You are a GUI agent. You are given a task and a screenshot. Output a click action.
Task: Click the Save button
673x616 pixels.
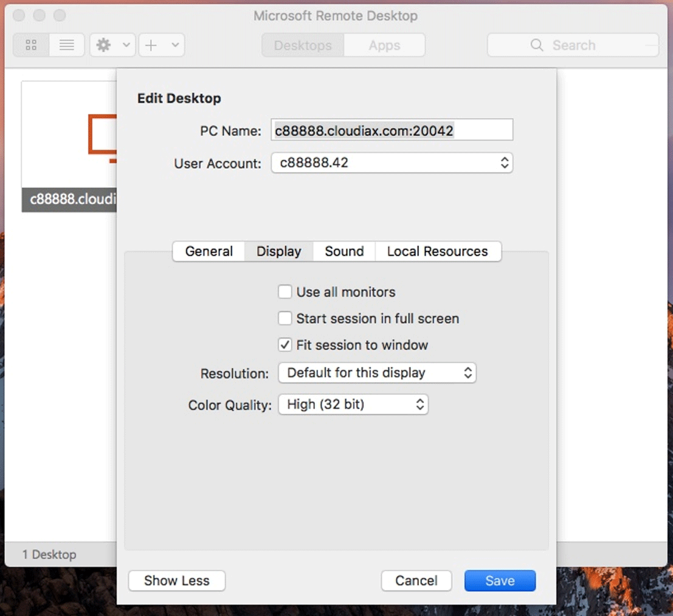(500, 581)
